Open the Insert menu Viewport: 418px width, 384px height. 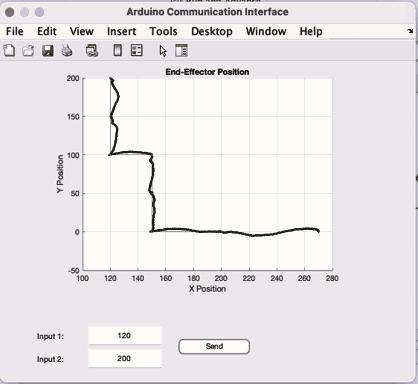(x=121, y=31)
